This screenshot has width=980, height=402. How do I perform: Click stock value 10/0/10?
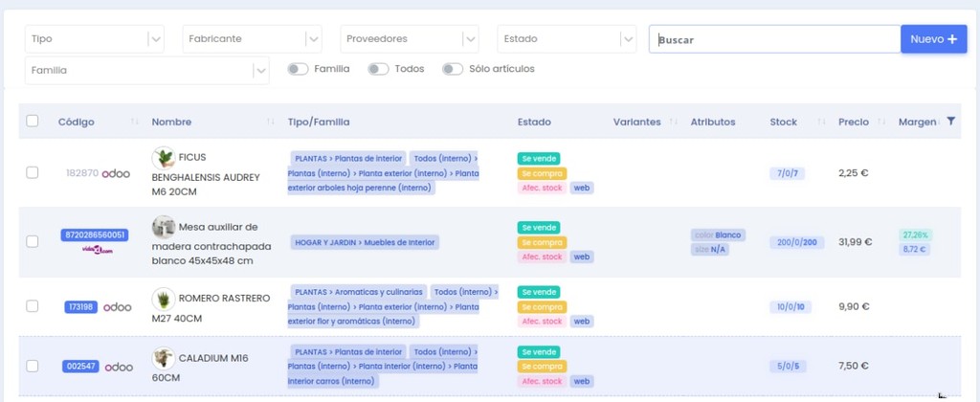click(x=791, y=307)
